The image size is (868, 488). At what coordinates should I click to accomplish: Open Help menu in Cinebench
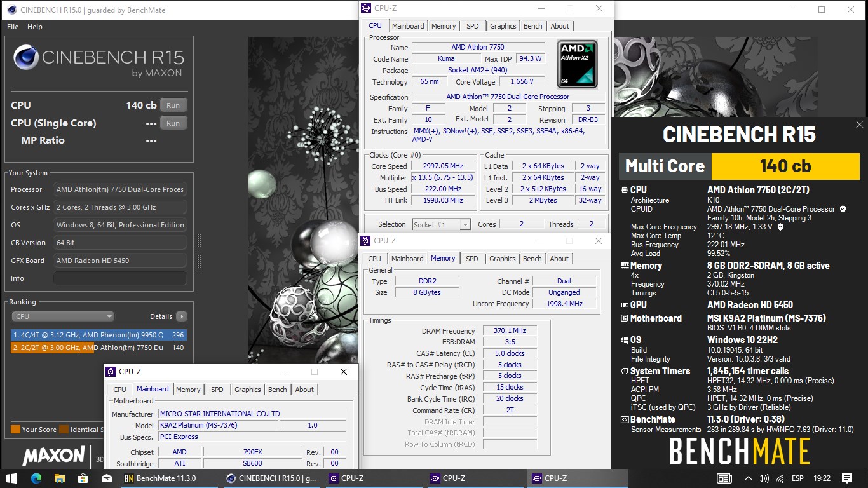tap(35, 27)
